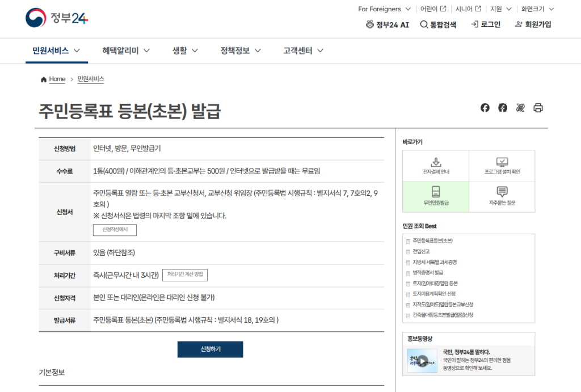Print the page using the printer icon
Viewport: 581px width, 392px height.
click(x=538, y=107)
